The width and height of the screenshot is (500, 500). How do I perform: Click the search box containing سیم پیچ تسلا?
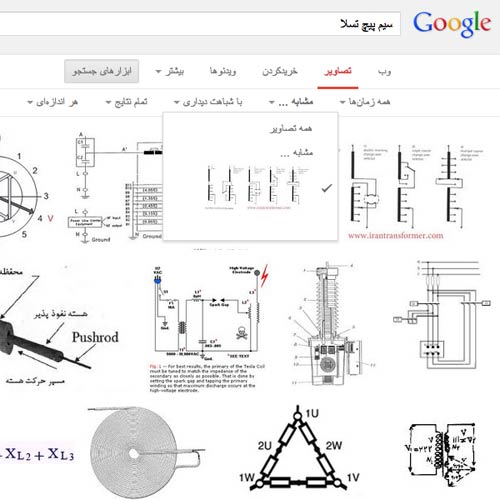click(x=199, y=24)
